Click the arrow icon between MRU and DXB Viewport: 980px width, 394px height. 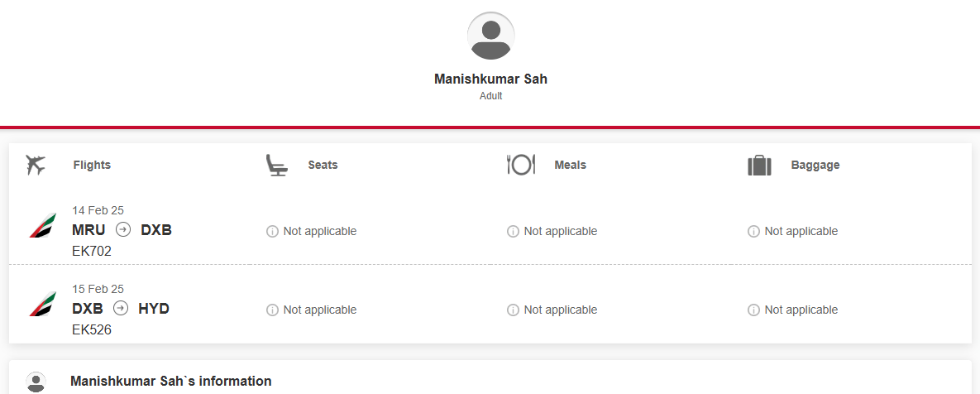(x=123, y=229)
